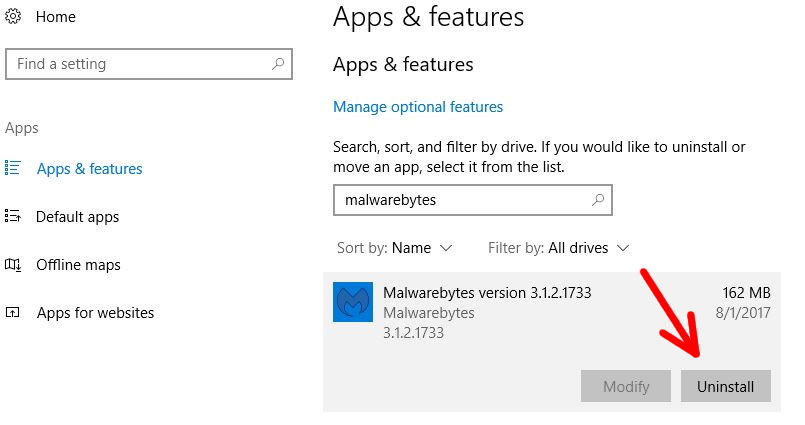Click the Apps & features list icon
Viewport: 805px width, 425px height.
pyautogui.click(x=12, y=168)
